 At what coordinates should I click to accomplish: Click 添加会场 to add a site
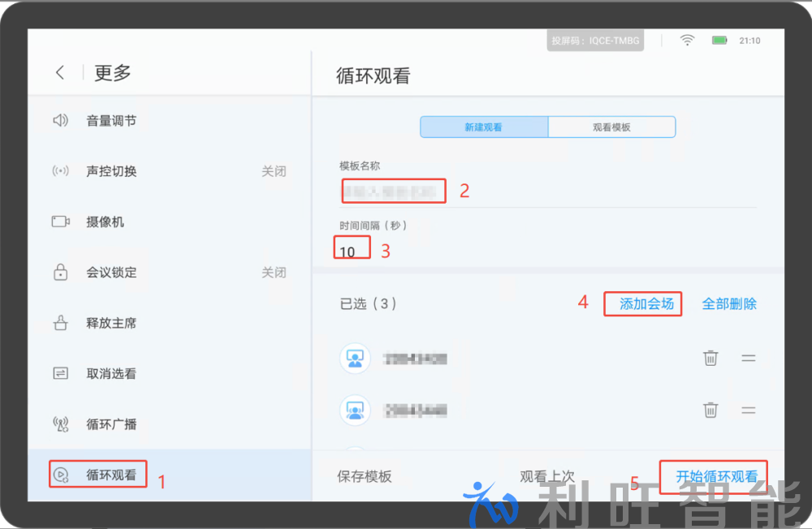click(647, 303)
